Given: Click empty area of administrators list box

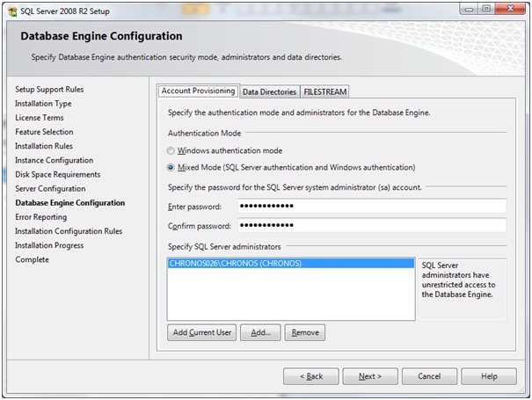Looking at the screenshot, I should coord(291,294).
